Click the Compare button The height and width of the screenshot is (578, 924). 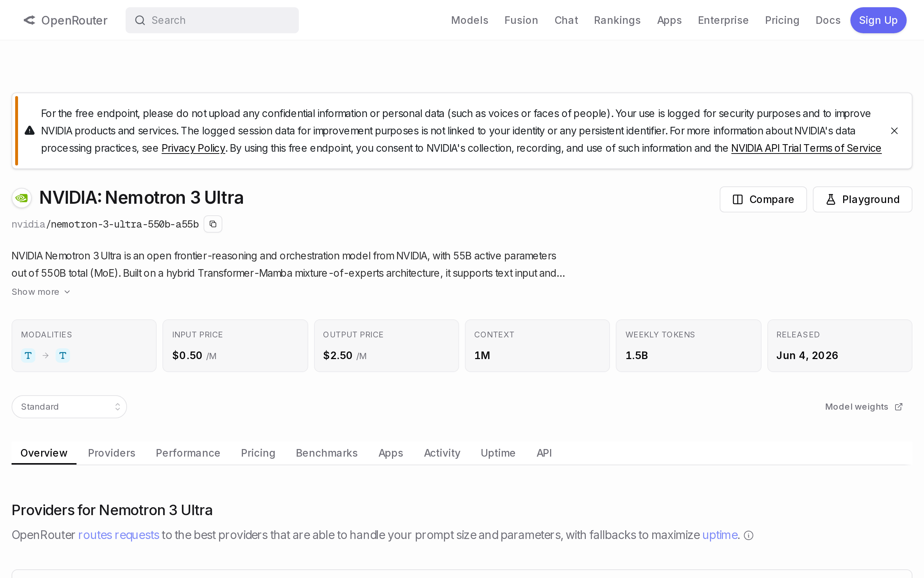pos(763,199)
